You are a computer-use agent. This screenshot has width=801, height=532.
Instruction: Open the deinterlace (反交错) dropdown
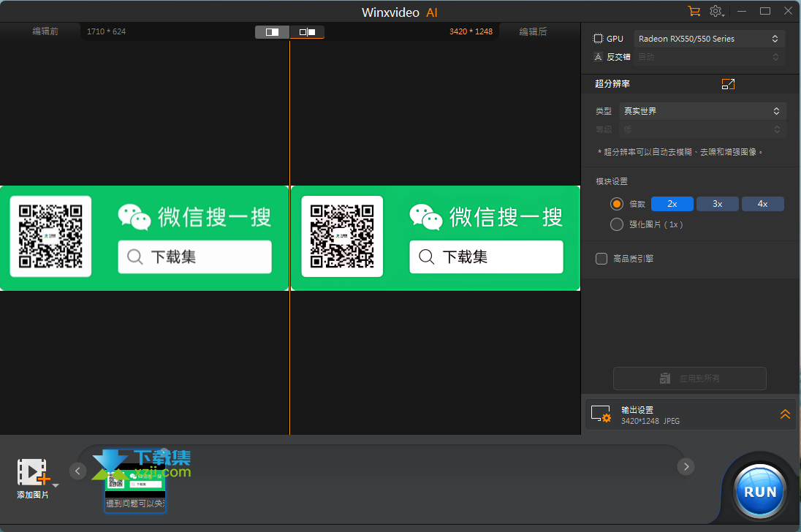(709, 57)
